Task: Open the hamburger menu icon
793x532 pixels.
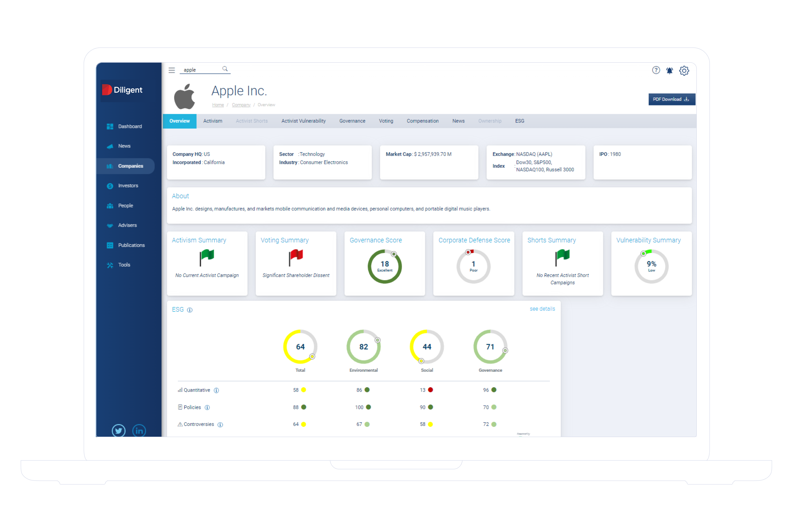Action: (x=172, y=70)
